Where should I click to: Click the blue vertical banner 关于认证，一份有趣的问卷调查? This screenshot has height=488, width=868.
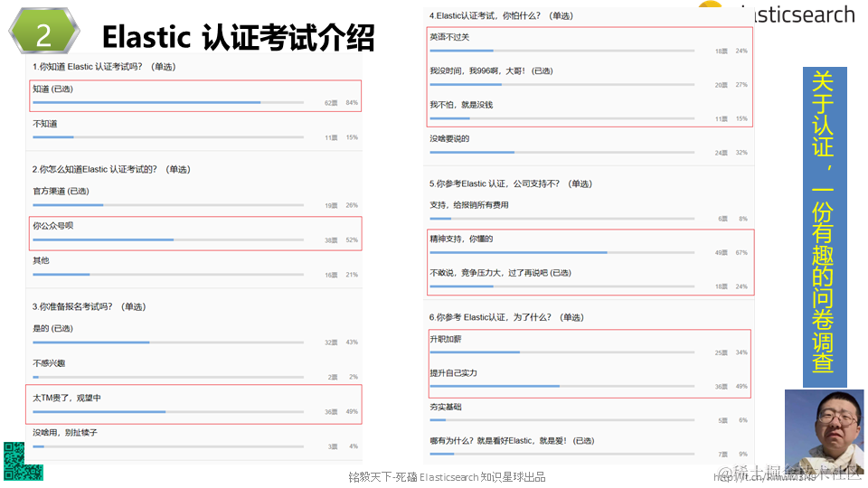(825, 227)
